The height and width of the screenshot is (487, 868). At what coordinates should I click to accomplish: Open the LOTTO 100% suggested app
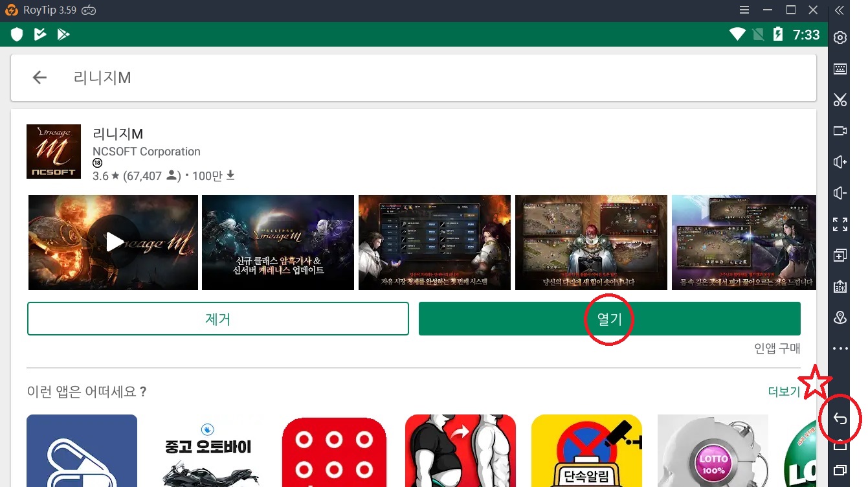click(x=713, y=451)
